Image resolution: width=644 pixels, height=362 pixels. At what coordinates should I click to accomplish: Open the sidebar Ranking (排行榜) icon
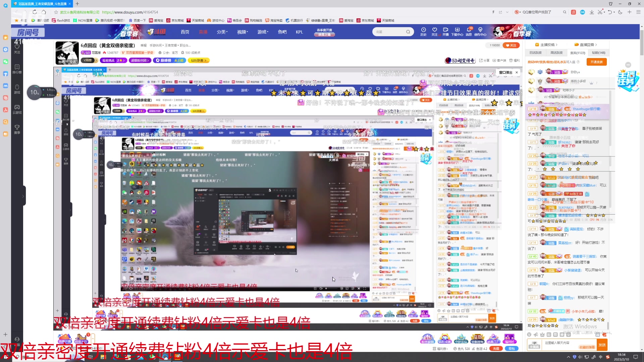[x=17, y=69]
